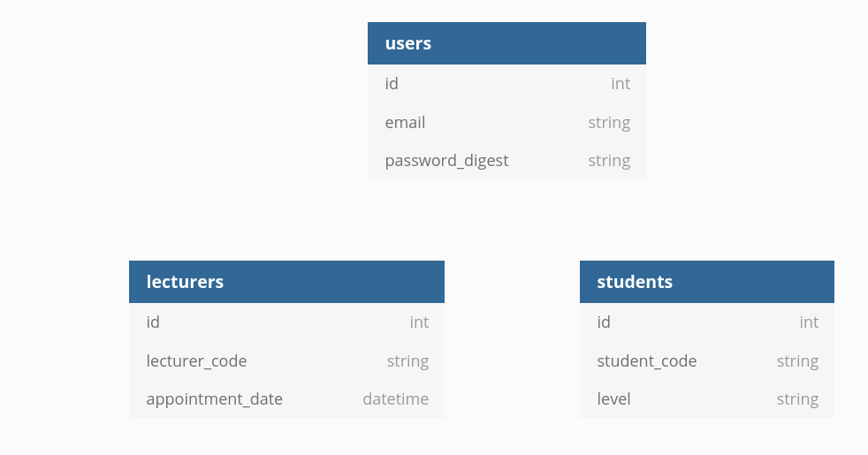Click the int type in students table
This screenshot has width=868, height=455.
click(x=809, y=322)
